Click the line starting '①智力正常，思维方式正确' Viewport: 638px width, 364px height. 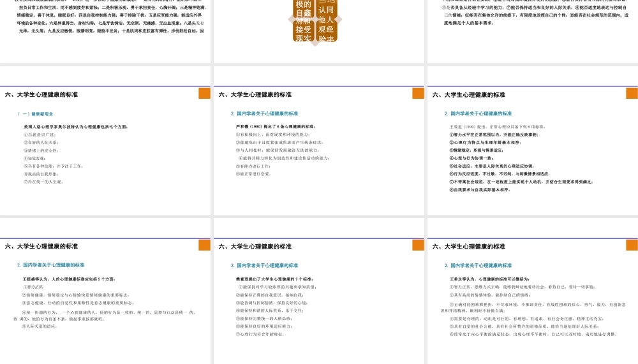523,287
